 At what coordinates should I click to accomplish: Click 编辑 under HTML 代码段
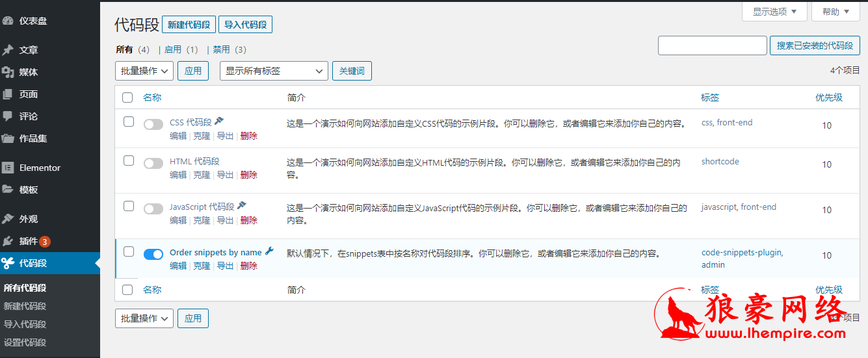pyautogui.click(x=178, y=175)
